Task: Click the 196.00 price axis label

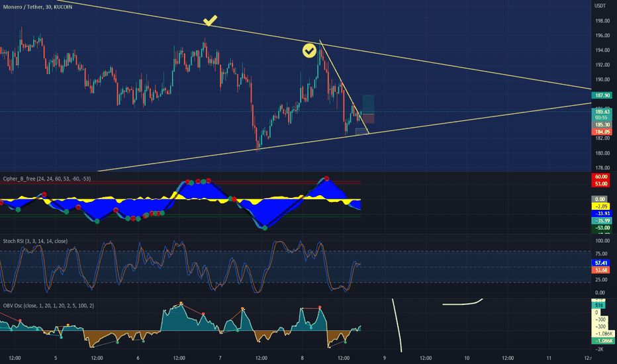Action: (x=602, y=36)
